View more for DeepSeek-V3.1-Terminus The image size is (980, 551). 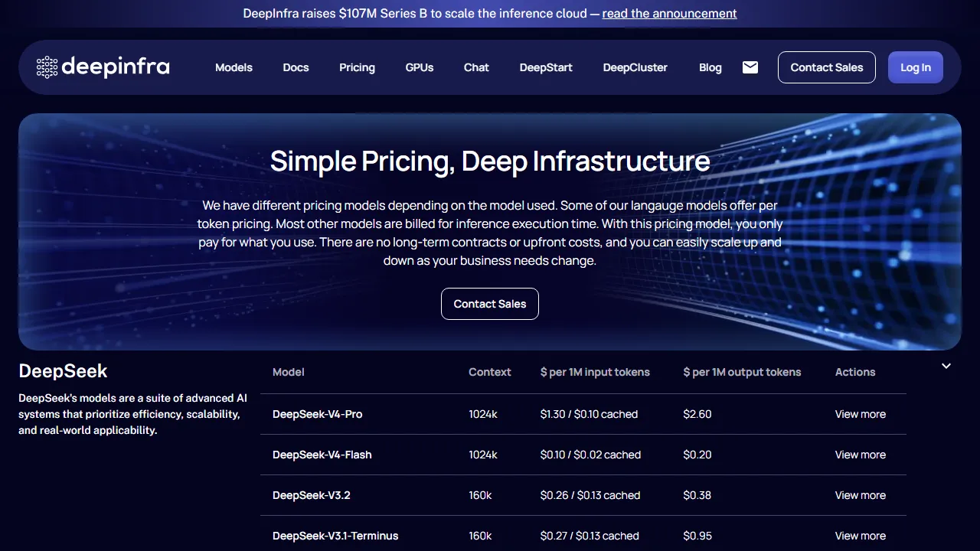tap(861, 536)
